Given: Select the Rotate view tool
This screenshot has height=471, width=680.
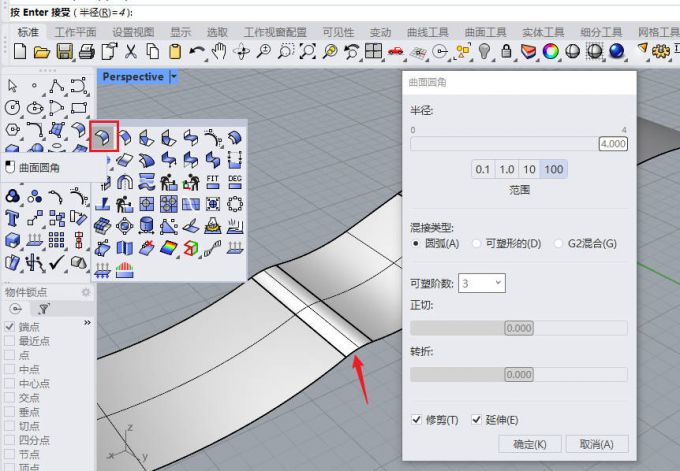Looking at the screenshot, I should (242, 52).
